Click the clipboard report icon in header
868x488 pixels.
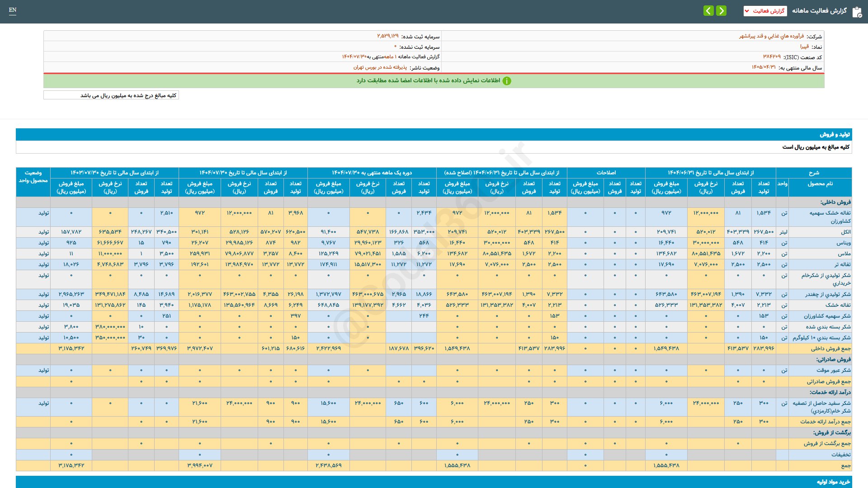coord(857,11)
